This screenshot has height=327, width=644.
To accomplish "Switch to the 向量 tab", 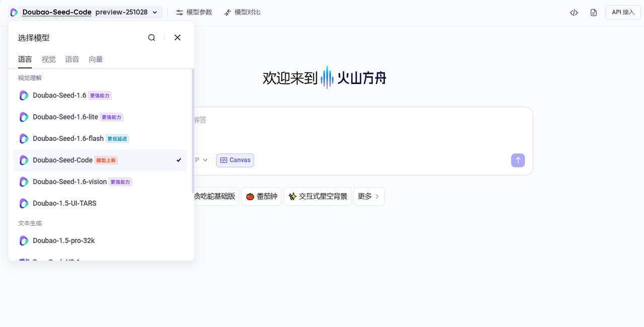I will click(x=96, y=59).
